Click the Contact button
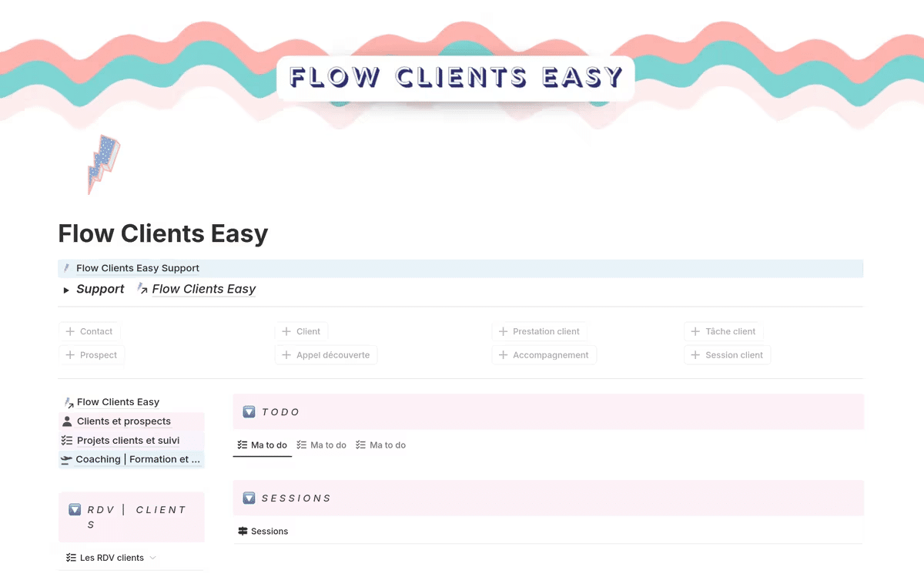Screen dimensions: 924x577 (x=89, y=331)
